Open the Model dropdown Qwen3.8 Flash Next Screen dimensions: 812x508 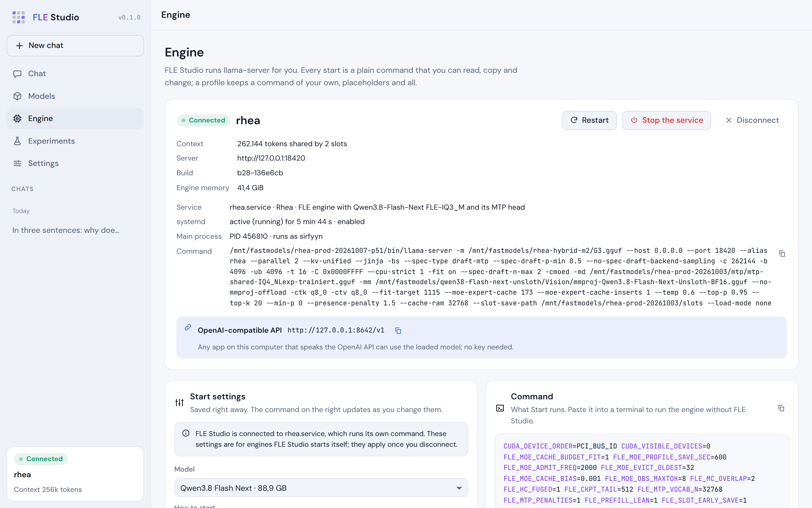(321, 488)
